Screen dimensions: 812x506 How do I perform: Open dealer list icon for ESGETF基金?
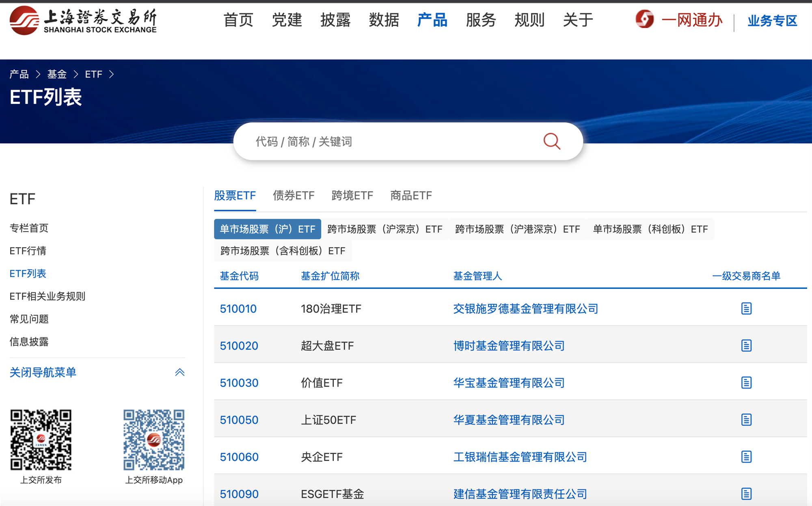click(746, 494)
